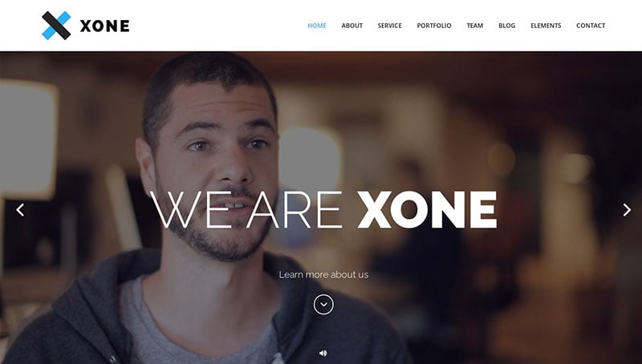Screen dimensions: 642x364
Task: Open the About menu item
Action: [352, 26]
